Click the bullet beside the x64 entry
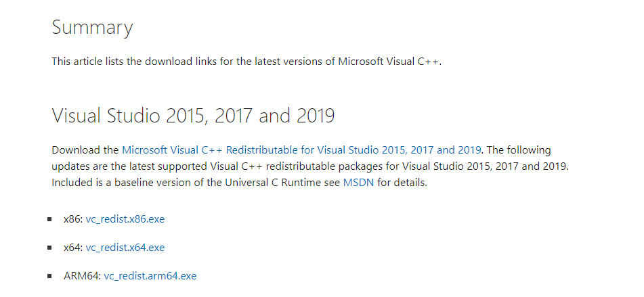 coord(49,248)
